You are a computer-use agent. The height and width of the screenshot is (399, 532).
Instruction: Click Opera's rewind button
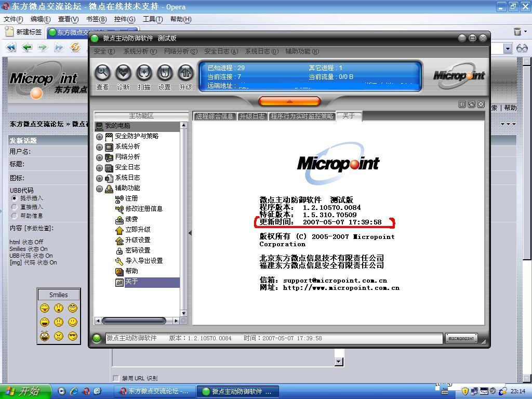11,47
